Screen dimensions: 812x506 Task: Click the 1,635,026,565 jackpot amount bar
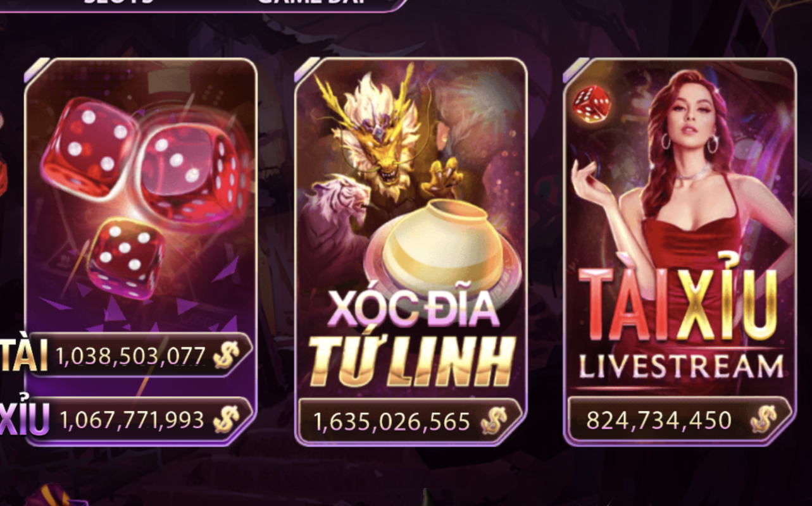[410, 421]
